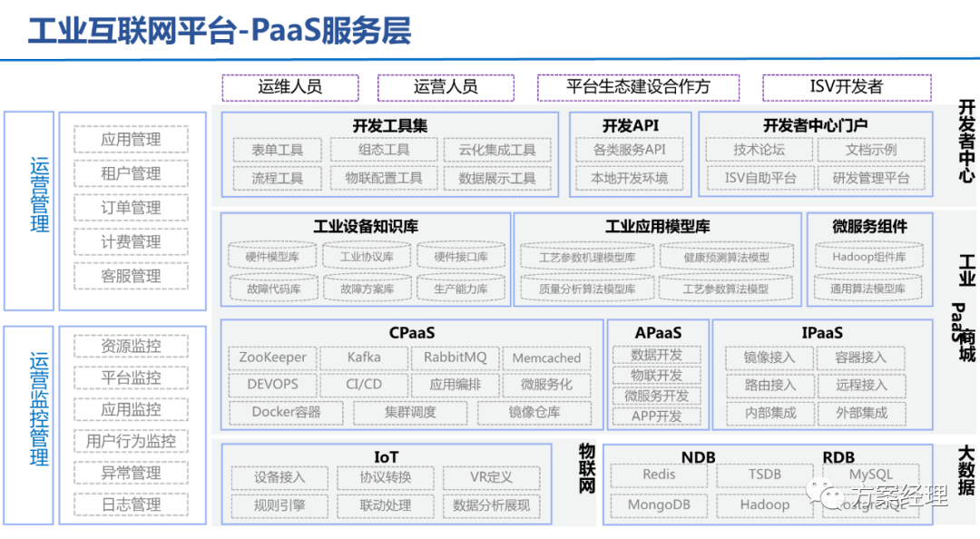Open the 技术论坛 link

click(759, 149)
